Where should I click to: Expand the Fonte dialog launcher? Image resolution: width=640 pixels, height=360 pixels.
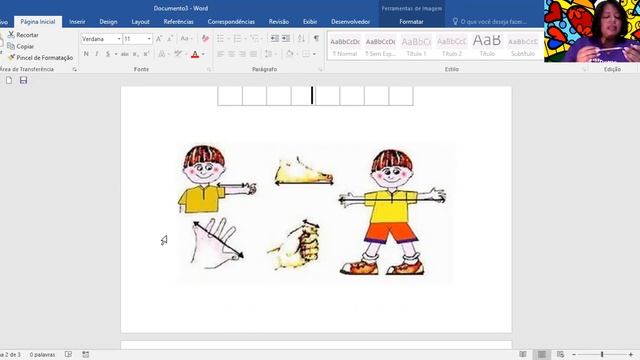[x=209, y=69]
